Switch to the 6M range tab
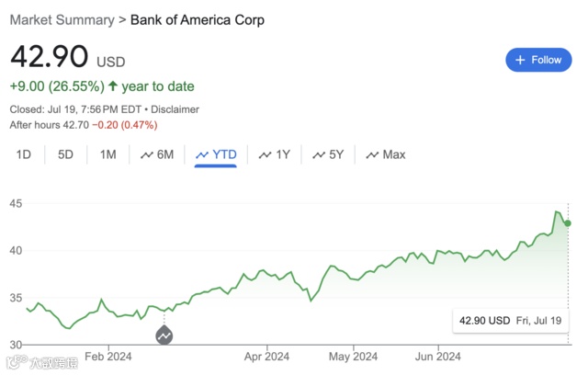Screen dimensions: 588x375 [x=157, y=154]
